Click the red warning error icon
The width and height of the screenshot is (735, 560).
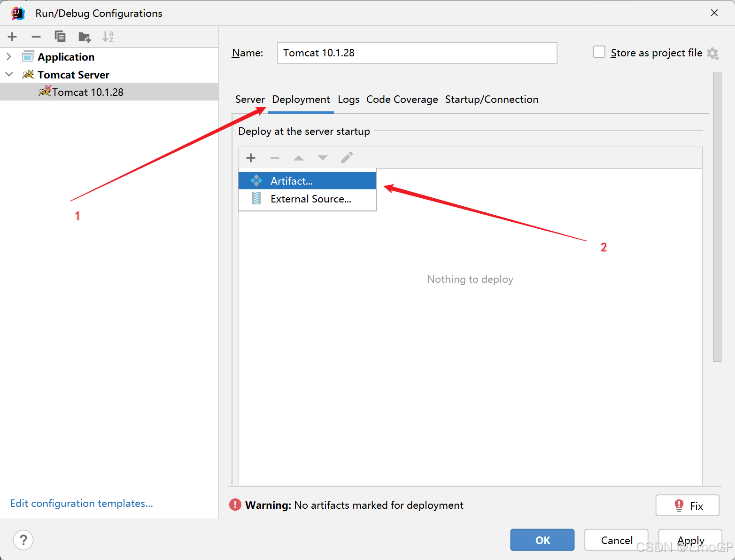pyautogui.click(x=235, y=505)
